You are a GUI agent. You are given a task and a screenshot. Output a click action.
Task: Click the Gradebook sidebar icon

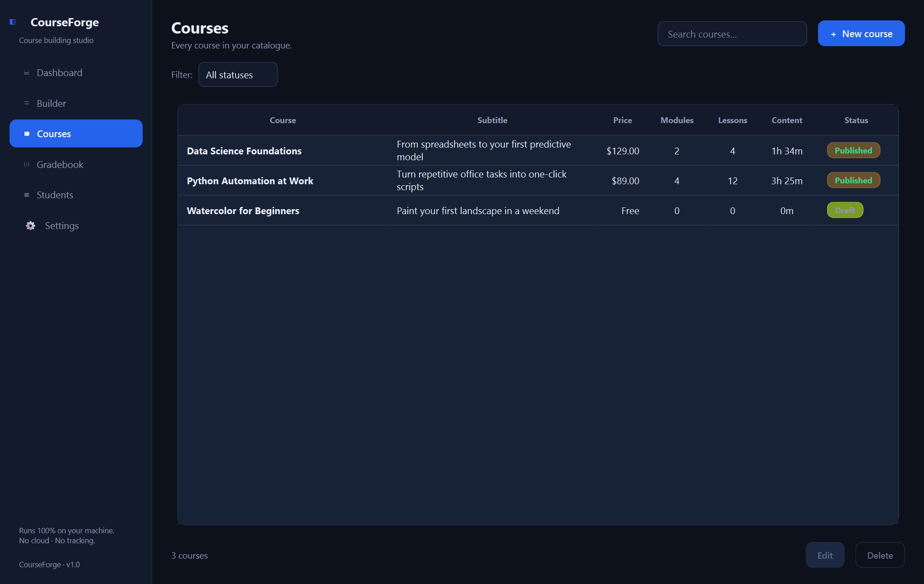27,165
